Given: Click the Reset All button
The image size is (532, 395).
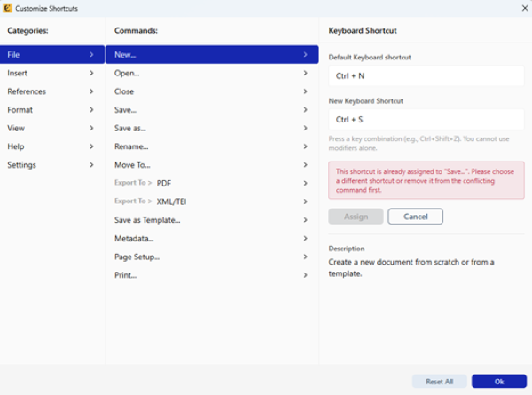Looking at the screenshot, I should tap(439, 381).
